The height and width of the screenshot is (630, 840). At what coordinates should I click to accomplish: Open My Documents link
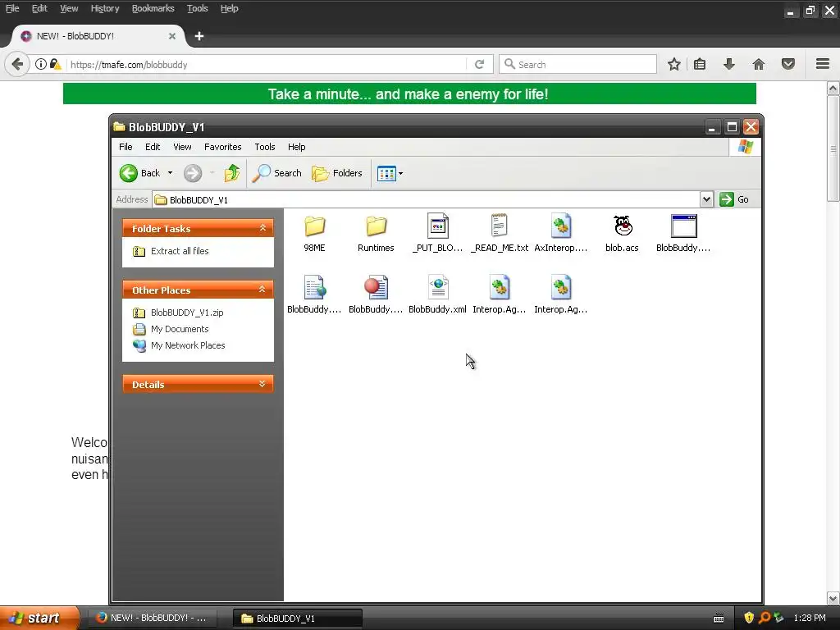[180, 329]
